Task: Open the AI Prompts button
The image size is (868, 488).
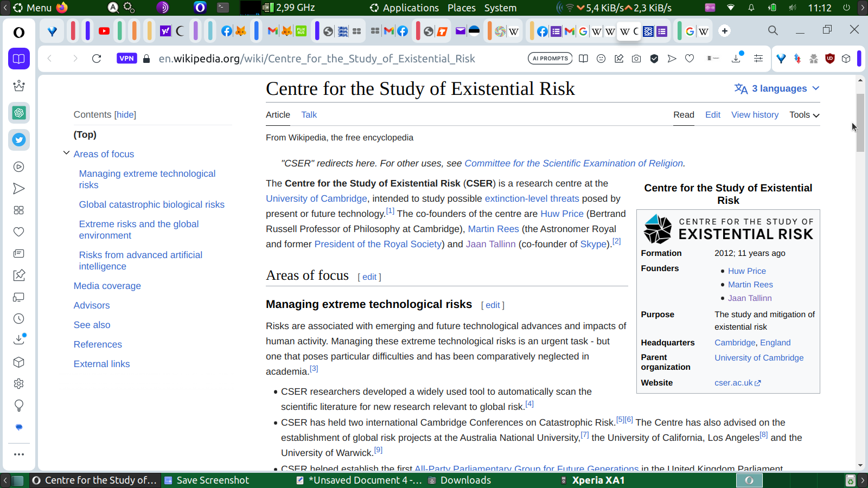Action: (x=550, y=59)
